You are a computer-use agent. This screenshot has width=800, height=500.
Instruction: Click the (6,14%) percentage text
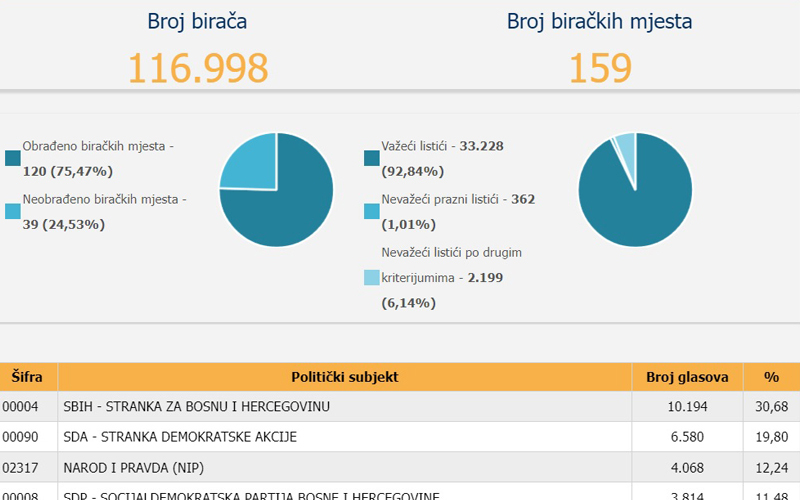(x=408, y=303)
